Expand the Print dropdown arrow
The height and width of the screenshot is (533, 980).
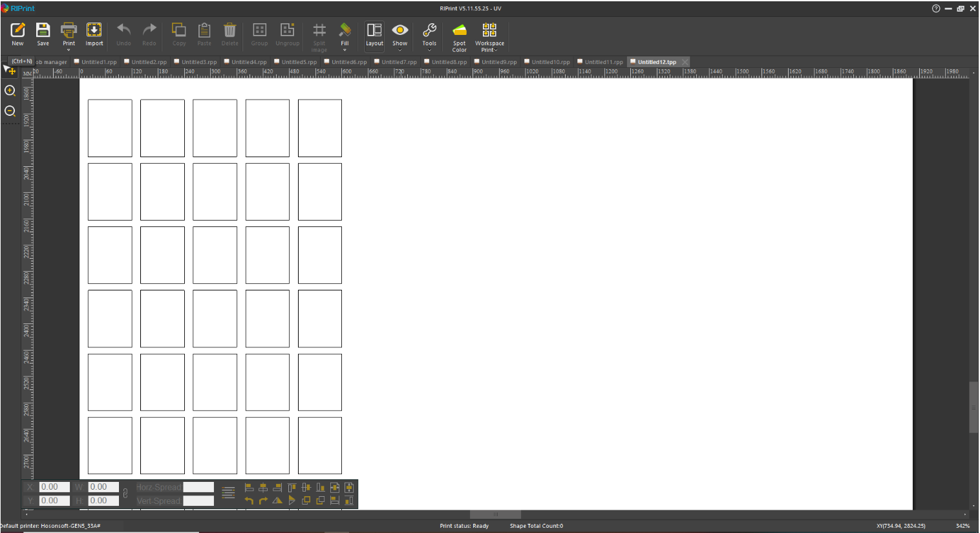pyautogui.click(x=69, y=50)
